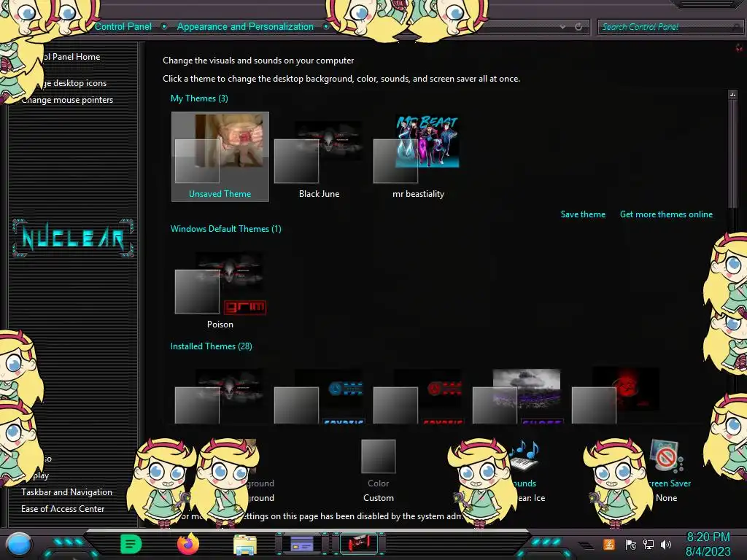Focus the Search Control Panel field
Screen dimensions: 747x560
pyautogui.click(x=670, y=27)
